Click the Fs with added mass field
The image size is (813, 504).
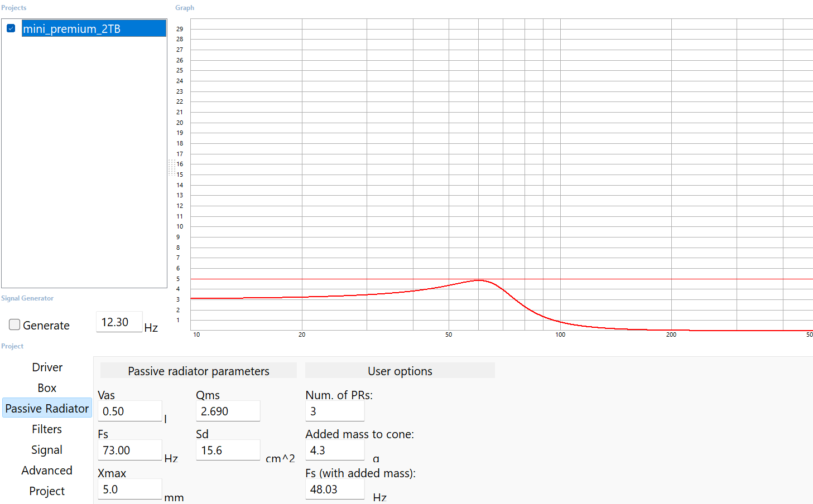(335, 490)
